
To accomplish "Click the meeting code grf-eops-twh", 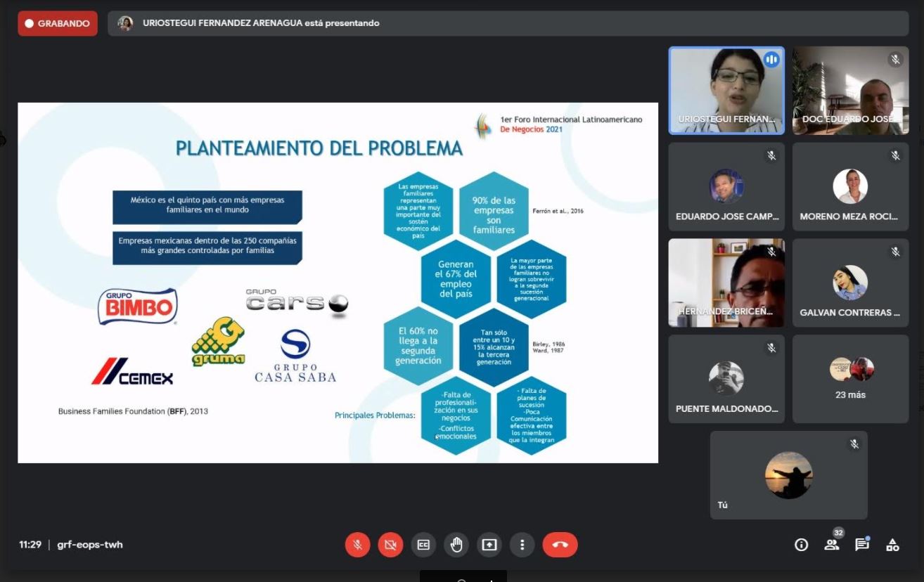I will pyautogui.click(x=90, y=545).
